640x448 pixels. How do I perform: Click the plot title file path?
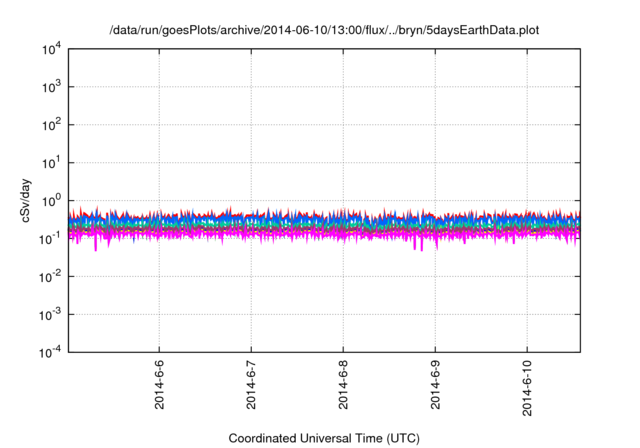point(324,30)
